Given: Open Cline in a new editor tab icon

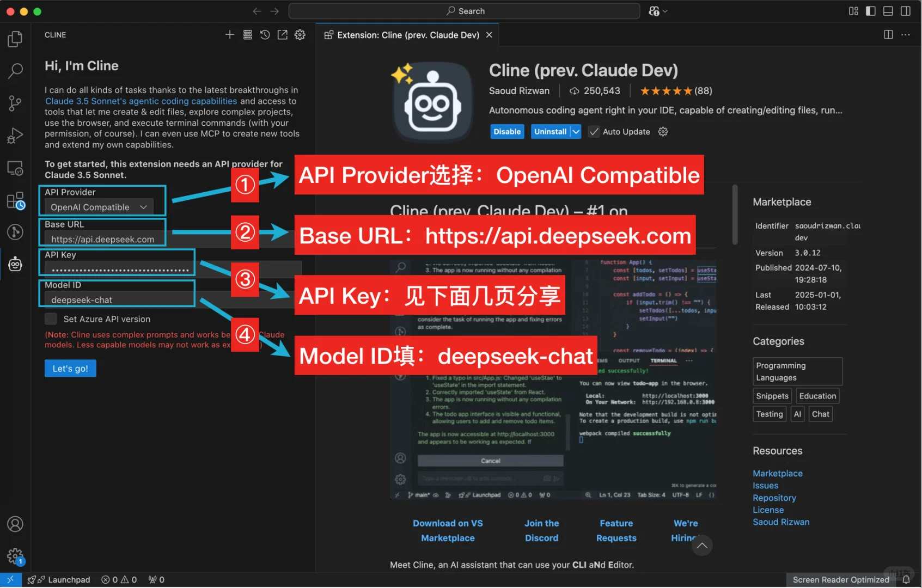Looking at the screenshot, I should (282, 34).
